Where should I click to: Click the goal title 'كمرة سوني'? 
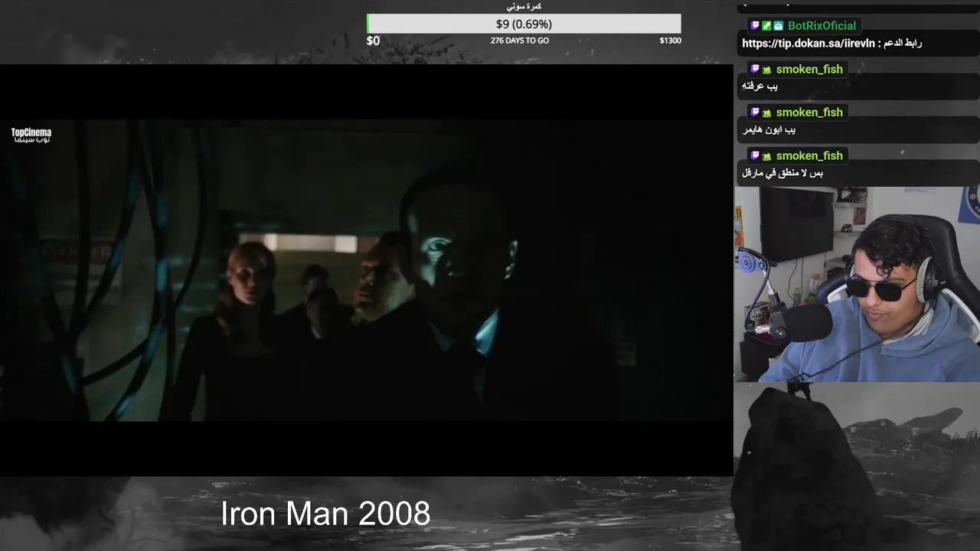(x=524, y=6)
